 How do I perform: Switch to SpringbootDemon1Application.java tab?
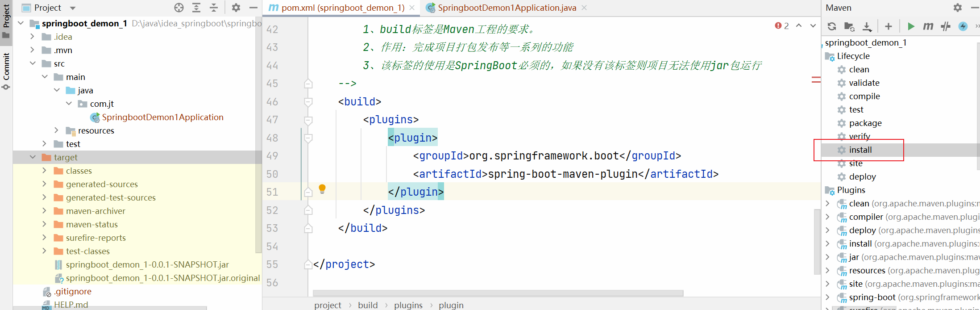pyautogui.click(x=507, y=8)
